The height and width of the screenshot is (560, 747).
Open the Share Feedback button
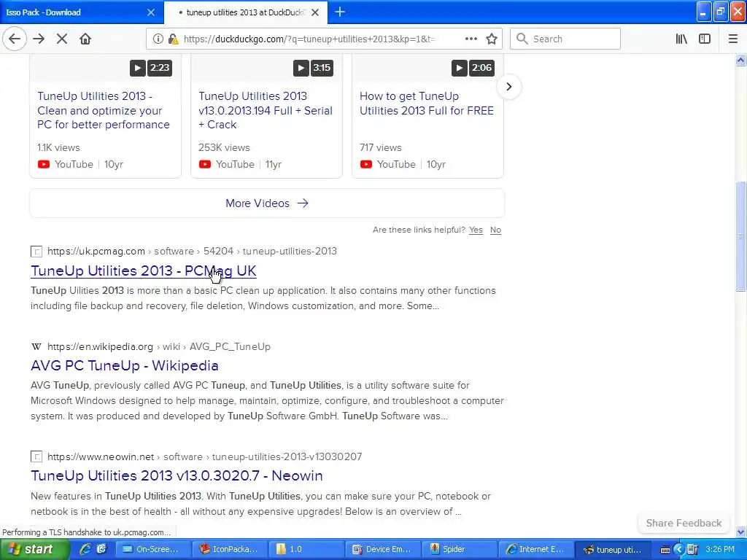tap(684, 523)
